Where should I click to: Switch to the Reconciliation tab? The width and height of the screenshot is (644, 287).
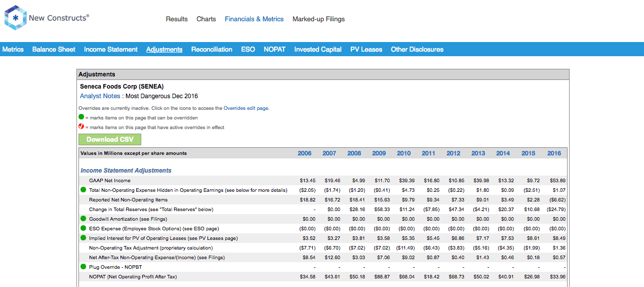click(x=212, y=49)
